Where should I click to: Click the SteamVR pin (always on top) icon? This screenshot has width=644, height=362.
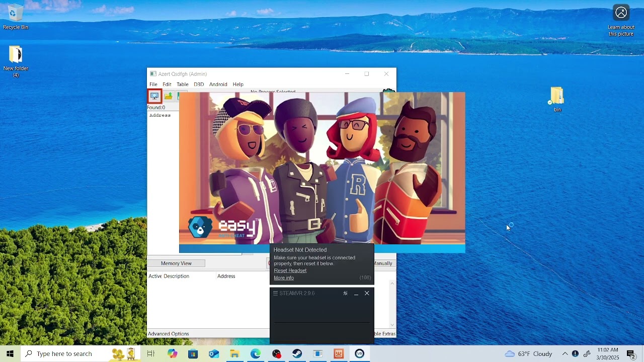pos(345,293)
